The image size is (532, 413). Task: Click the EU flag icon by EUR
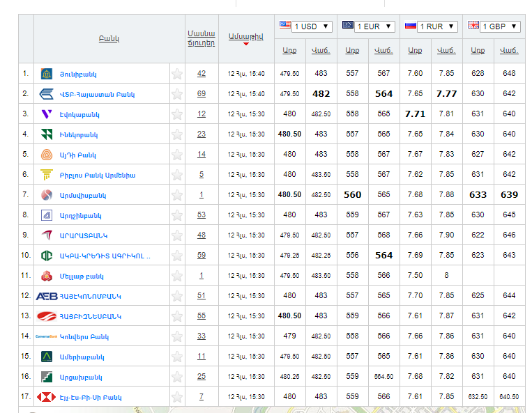click(348, 25)
